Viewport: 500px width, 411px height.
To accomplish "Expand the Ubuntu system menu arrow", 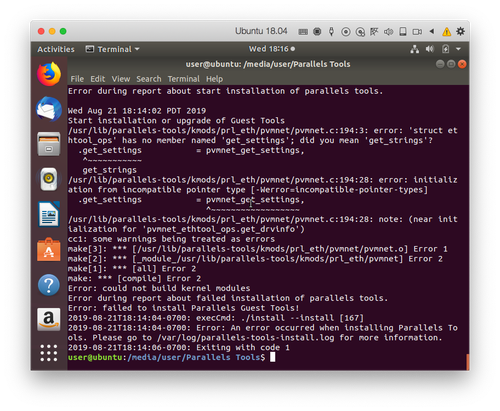I will pyautogui.click(x=458, y=49).
